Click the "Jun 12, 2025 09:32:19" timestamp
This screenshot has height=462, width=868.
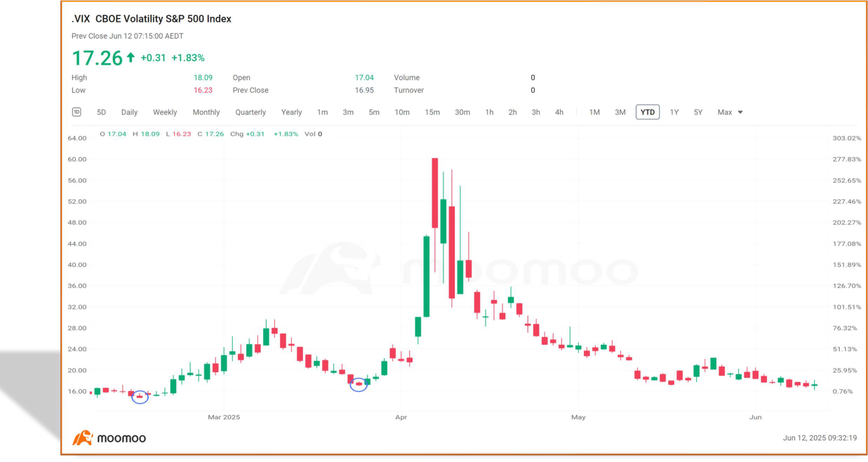(820, 438)
